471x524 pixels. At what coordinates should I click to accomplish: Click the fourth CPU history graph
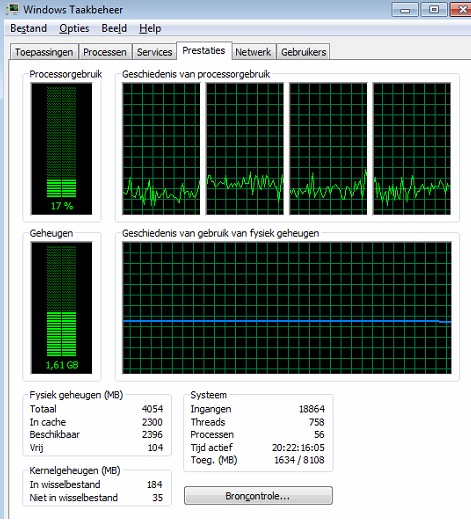tap(412, 149)
